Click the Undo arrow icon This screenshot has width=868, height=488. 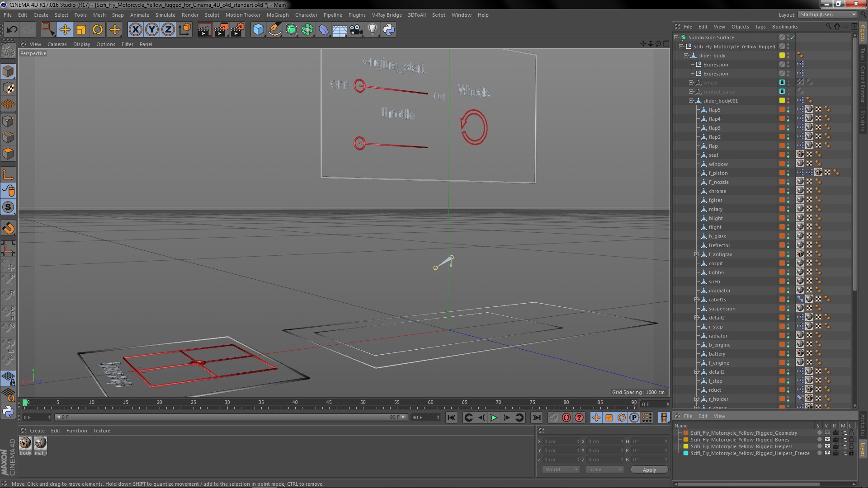click(12, 30)
